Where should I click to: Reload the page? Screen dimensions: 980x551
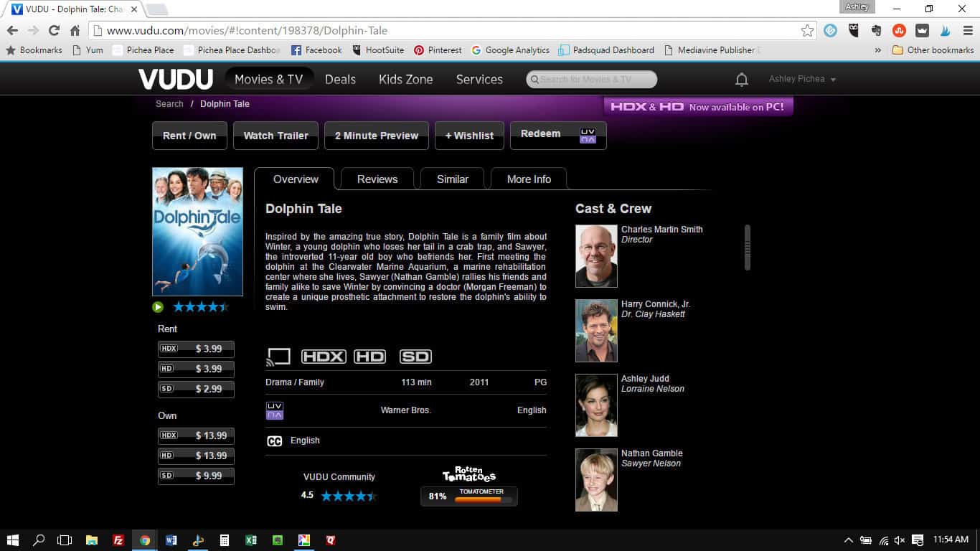tap(54, 31)
